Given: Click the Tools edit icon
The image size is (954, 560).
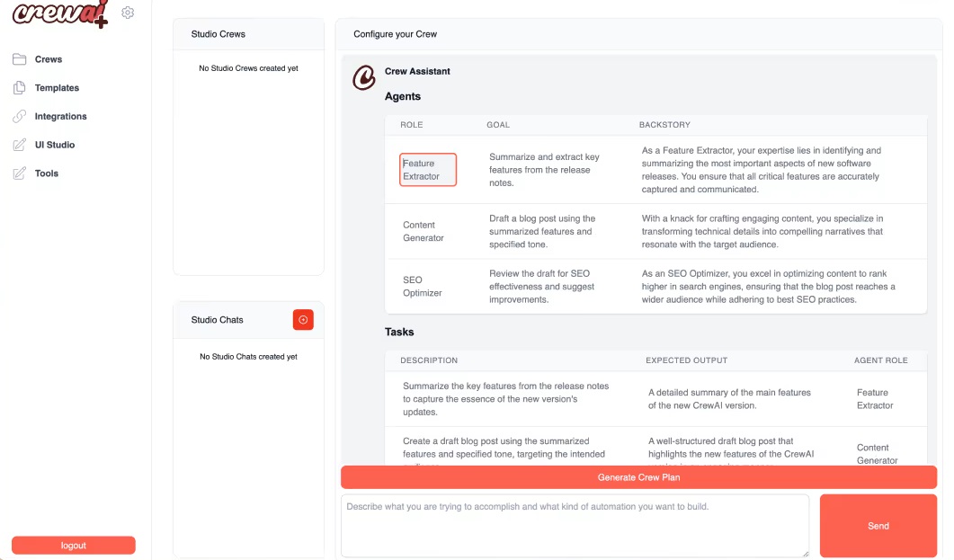Looking at the screenshot, I should click(x=20, y=173).
